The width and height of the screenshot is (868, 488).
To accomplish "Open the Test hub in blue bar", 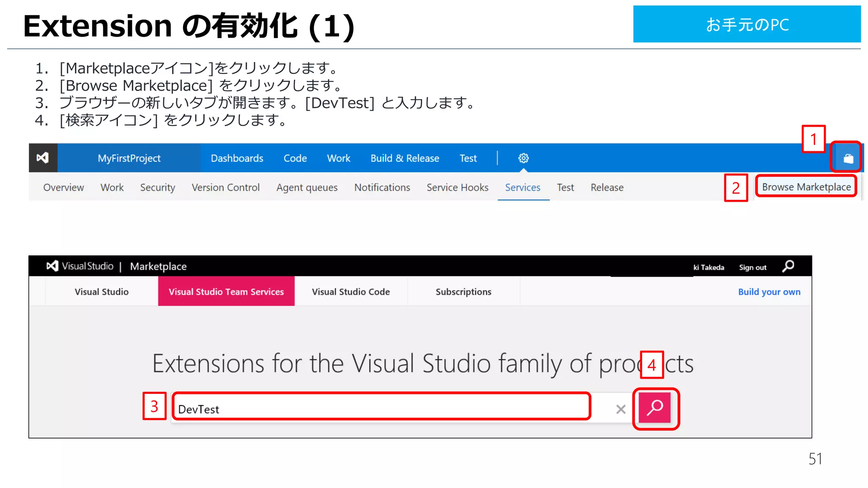I will (468, 158).
